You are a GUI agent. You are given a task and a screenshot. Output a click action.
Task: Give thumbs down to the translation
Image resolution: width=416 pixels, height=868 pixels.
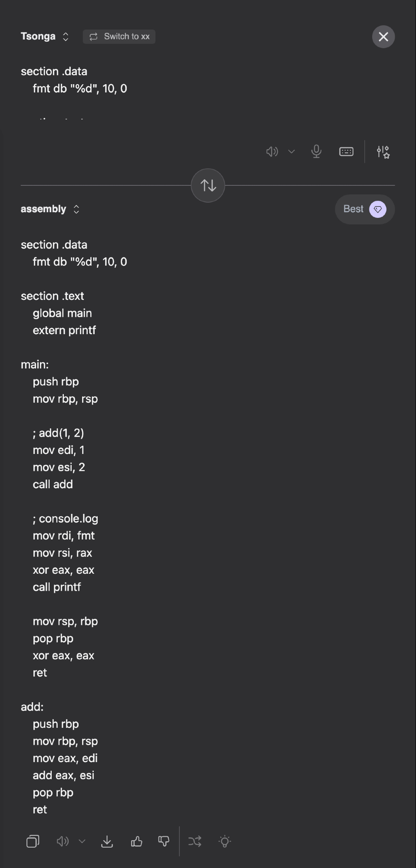pos(164,842)
